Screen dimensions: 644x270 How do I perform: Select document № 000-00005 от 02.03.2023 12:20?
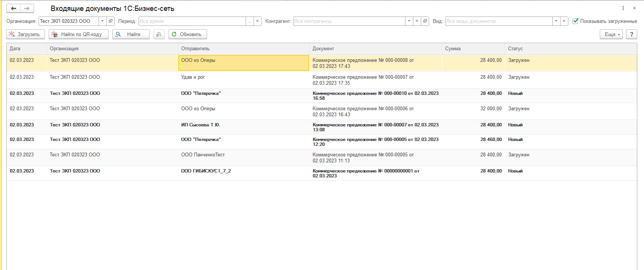[376, 142]
